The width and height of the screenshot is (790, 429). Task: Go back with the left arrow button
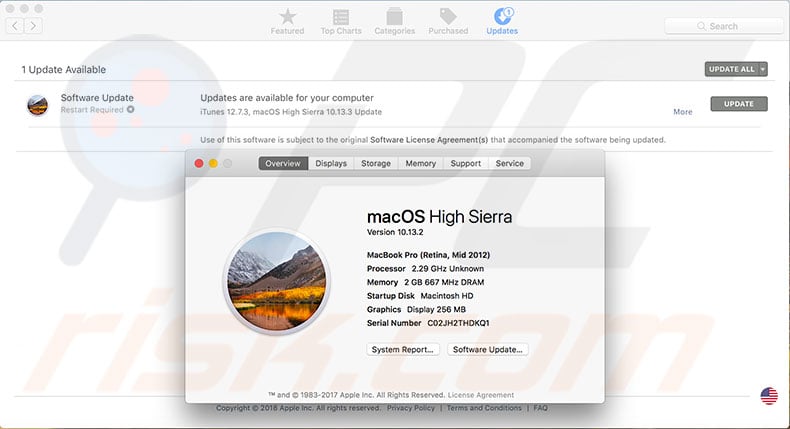pyautogui.click(x=15, y=26)
